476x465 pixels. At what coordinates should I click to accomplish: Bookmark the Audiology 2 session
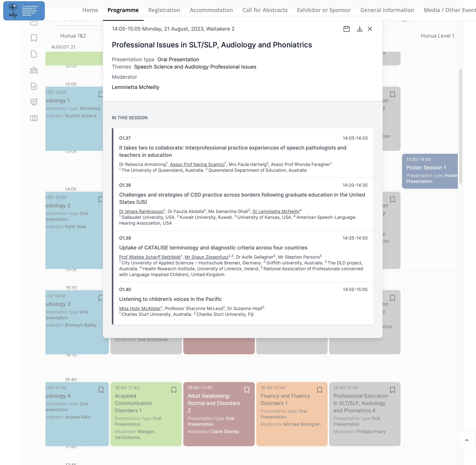point(100,199)
